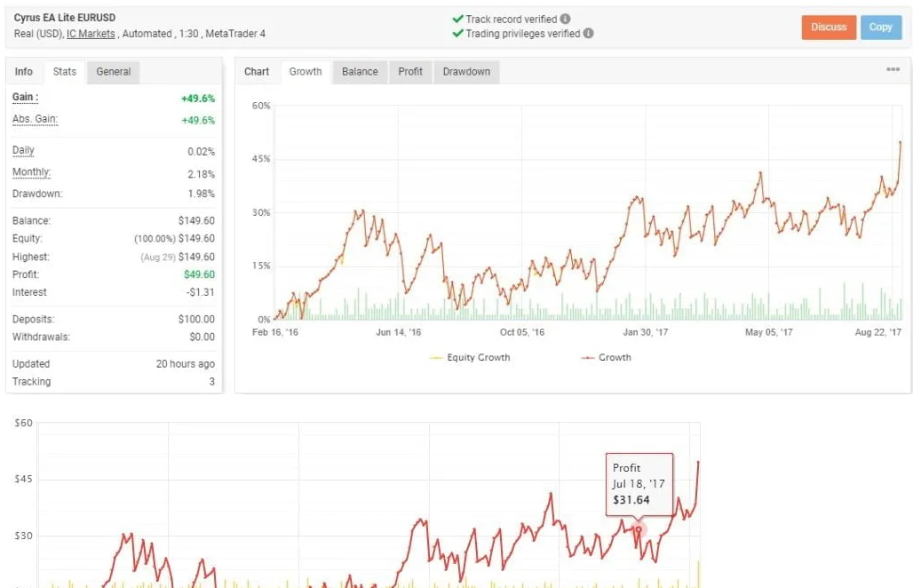Click the green checkmark for Trading privileges

[x=457, y=34]
